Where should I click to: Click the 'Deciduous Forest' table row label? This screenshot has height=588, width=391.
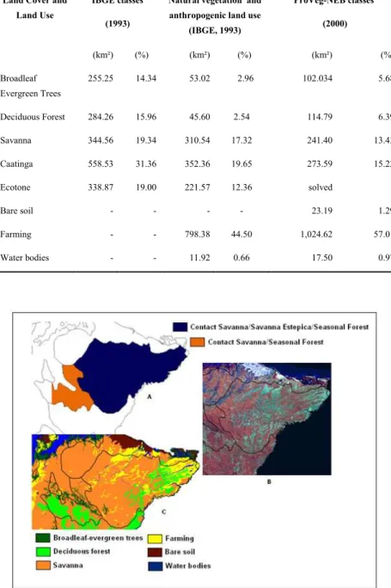tap(33, 117)
